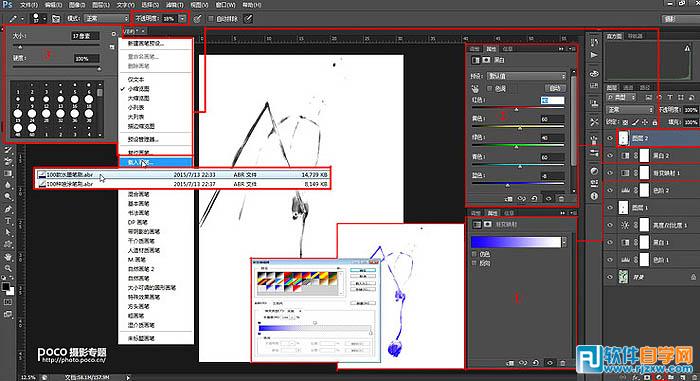Choose 预设管理器 from brush menu
The image size is (700, 381).
click(x=143, y=139)
